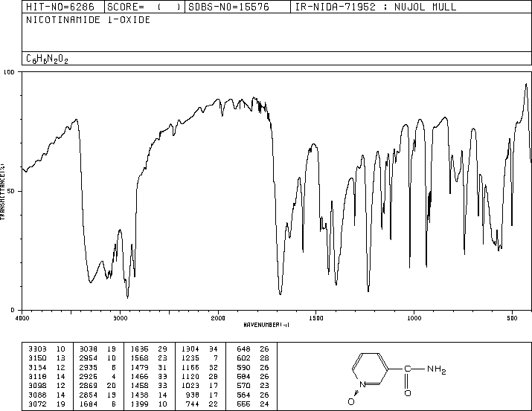Click the pyridine N atom in the structure
This screenshot has width=532, height=411.
(x=362, y=384)
